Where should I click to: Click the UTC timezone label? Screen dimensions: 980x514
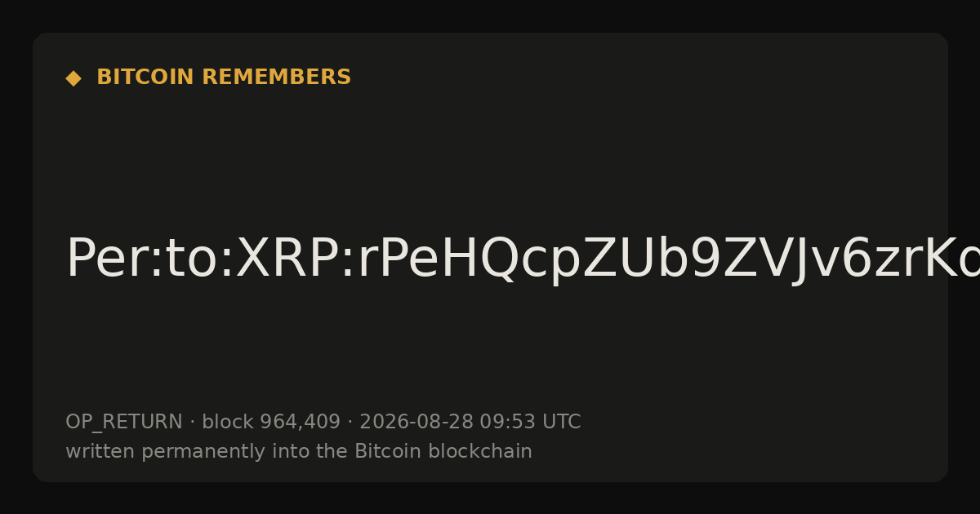pyautogui.click(x=560, y=423)
